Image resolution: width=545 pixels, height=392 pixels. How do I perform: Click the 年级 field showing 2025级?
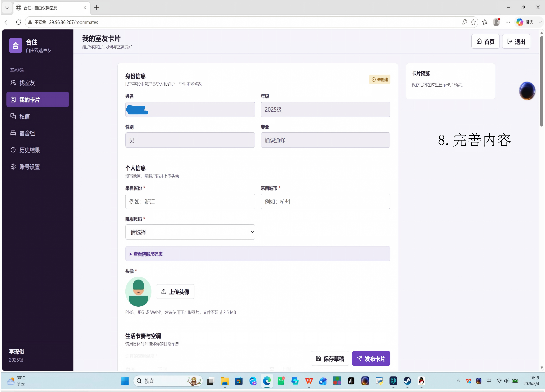pyautogui.click(x=325, y=109)
